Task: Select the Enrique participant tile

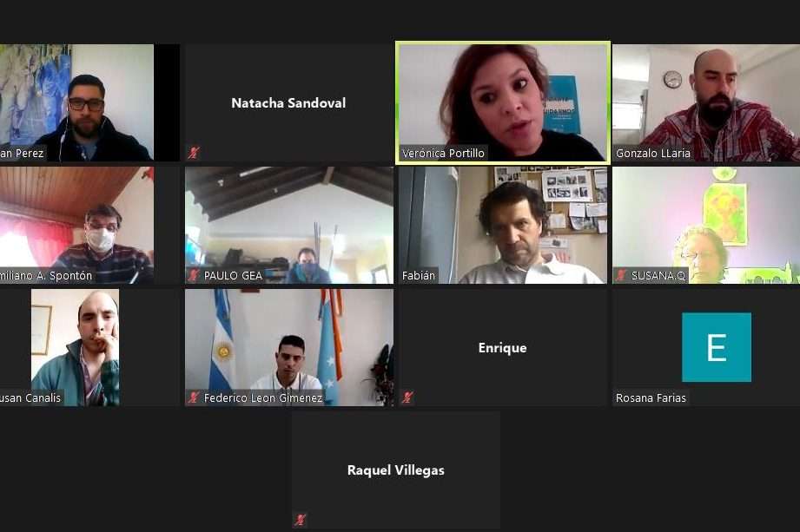Action: point(503,347)
